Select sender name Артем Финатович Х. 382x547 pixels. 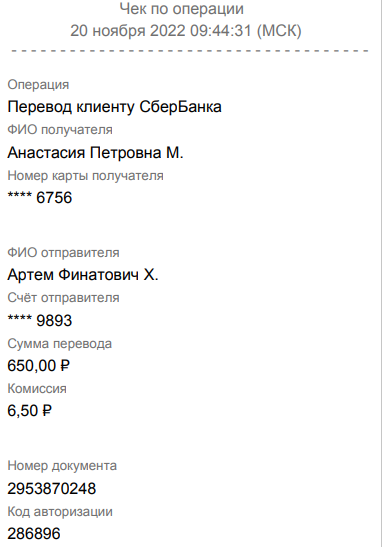pyautogui.click(x=83, y=275)
